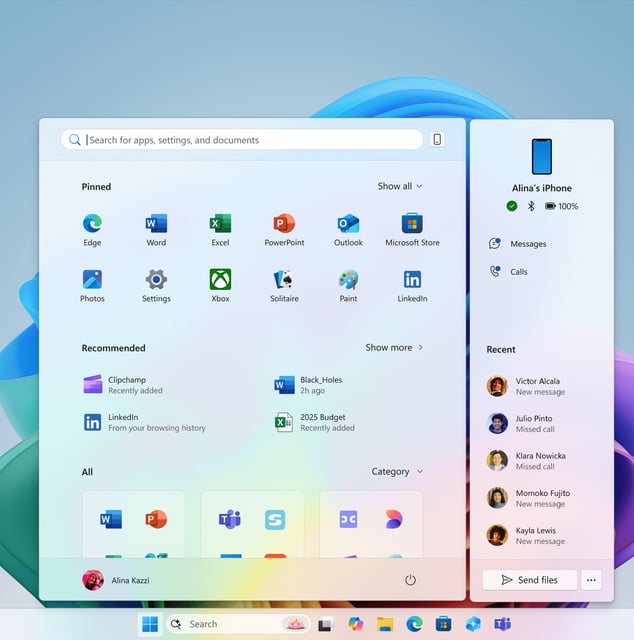Click the power button

click(x=410, y=580)
